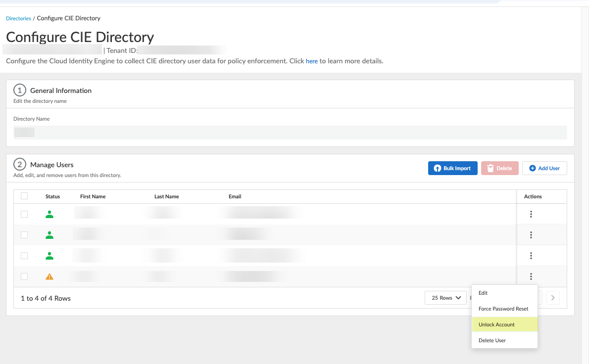This screenshot has width=589, height=364.
Task: Open the Directories breadcrumb link
Action: click(18, 18)
